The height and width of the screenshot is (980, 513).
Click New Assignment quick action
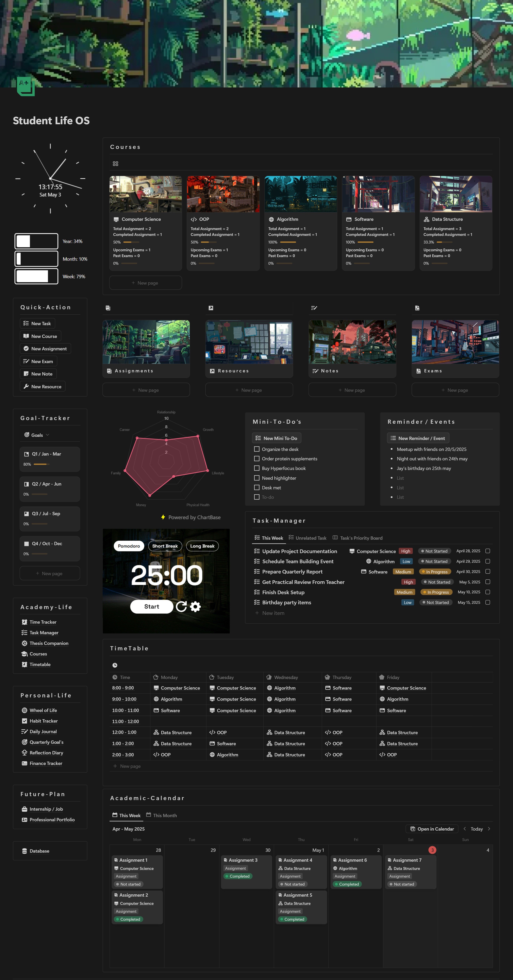click(x=45, y=349)
